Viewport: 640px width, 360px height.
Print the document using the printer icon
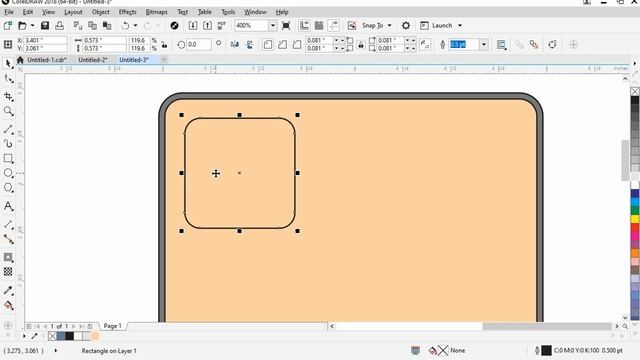tap(60, 26)
